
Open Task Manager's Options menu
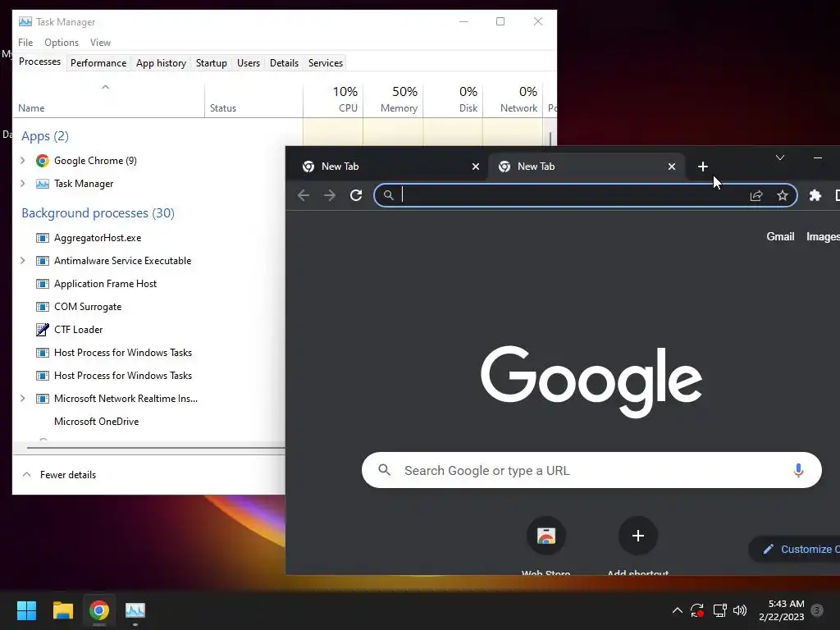[x=62, y=43]
